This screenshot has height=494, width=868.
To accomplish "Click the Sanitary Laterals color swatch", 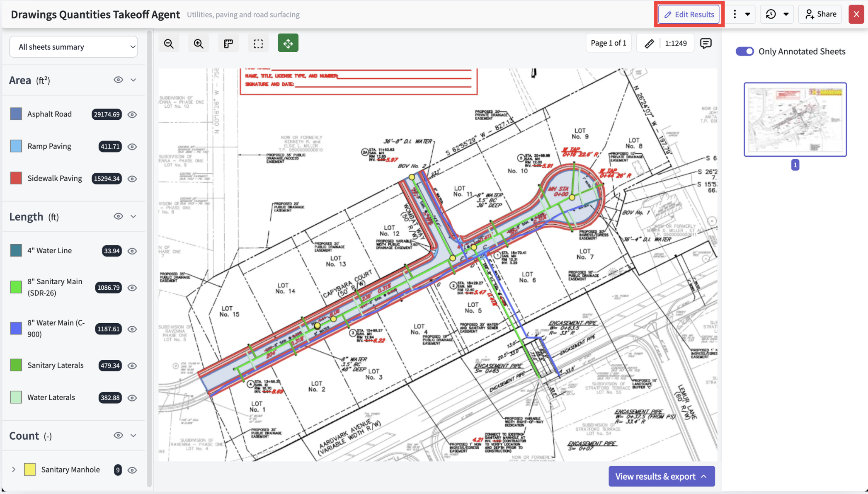I will [x=16, y=365].
